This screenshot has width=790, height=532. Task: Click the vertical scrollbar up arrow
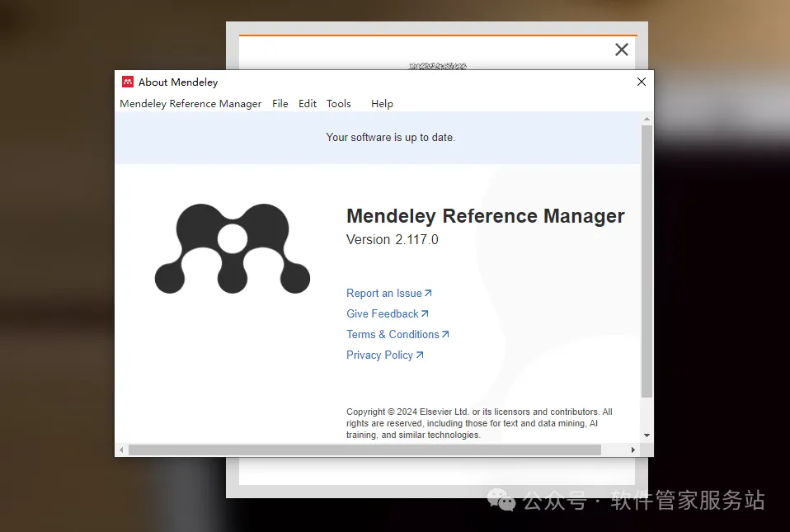(647, 120)
